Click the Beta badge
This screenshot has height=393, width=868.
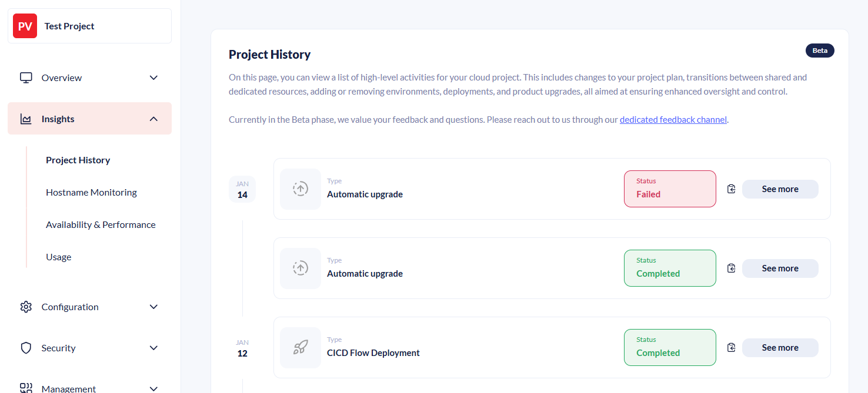[820, 50]
